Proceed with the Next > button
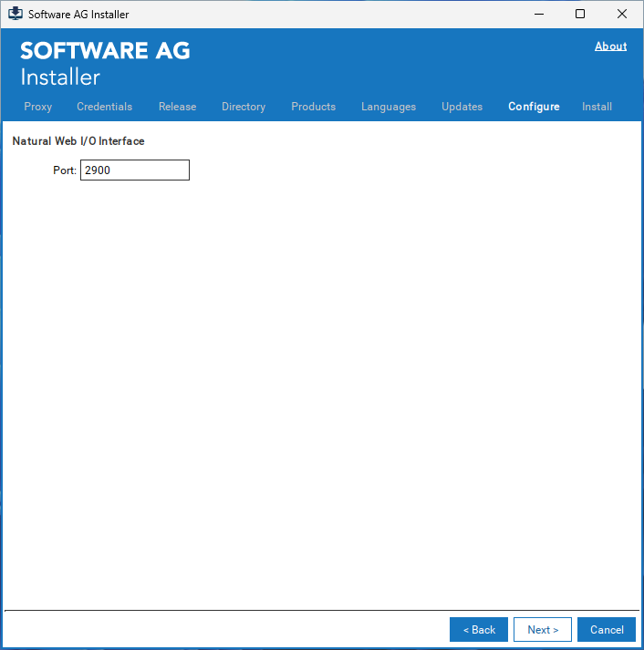 click(x=543, y=629)
